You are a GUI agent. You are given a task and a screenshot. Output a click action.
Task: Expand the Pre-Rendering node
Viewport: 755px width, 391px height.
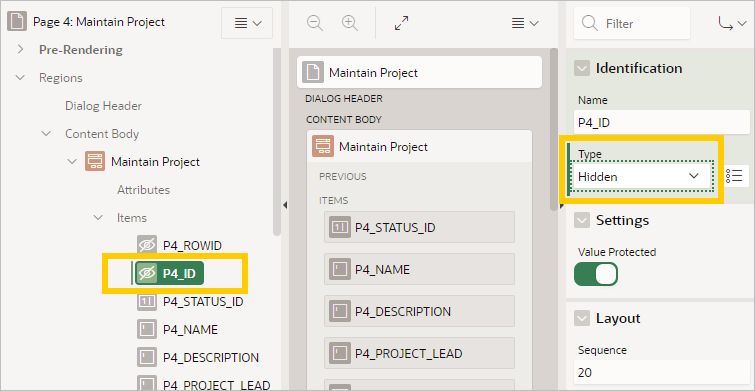20,50
